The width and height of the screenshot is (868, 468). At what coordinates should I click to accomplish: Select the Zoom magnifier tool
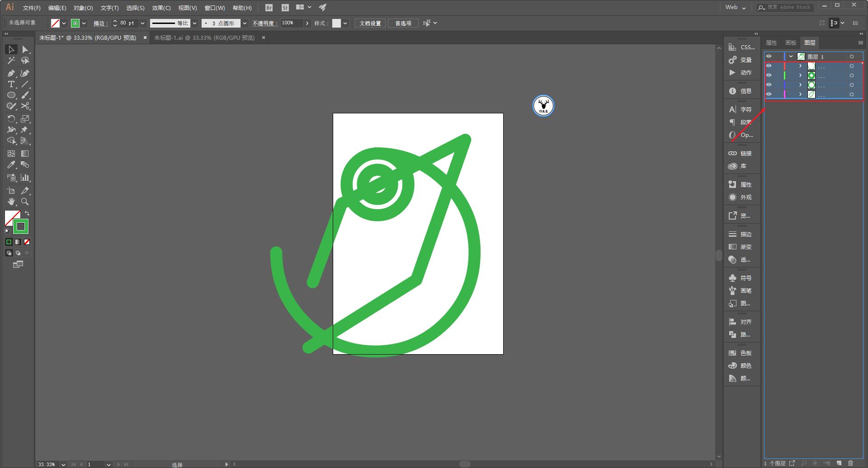25,201
